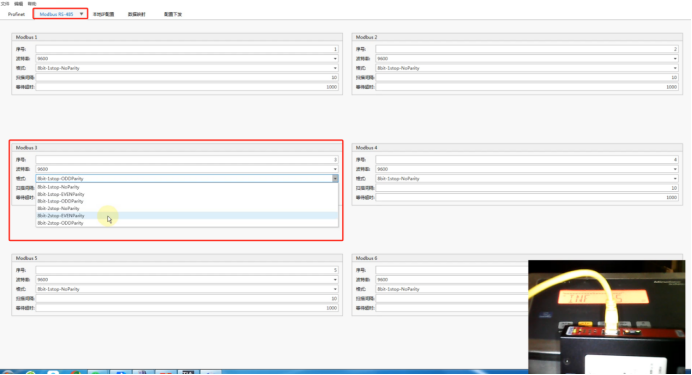Screen dimensions: 692x375
Task: Click the Modbus 4 timeout field showing 1000
Action: coord(527,198)
